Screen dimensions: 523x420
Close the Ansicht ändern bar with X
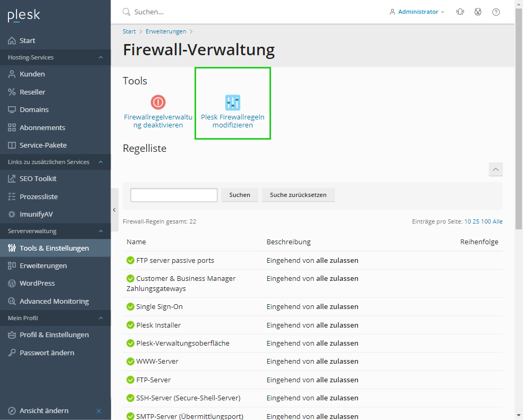99,410
